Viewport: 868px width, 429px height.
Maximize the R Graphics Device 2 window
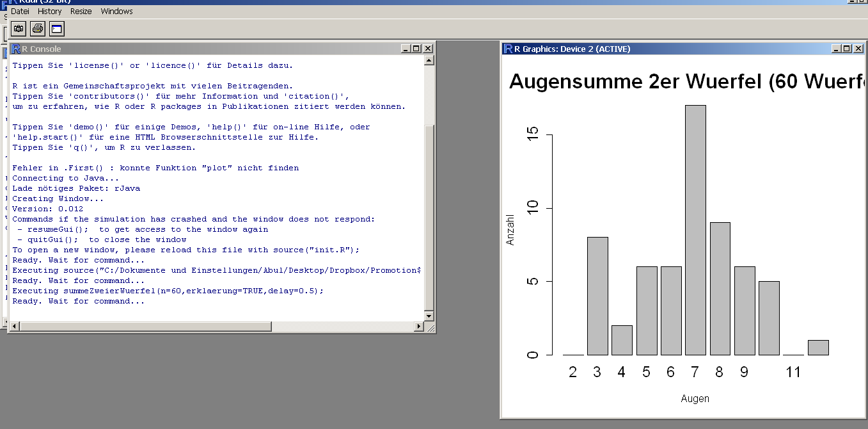[847, 49]
